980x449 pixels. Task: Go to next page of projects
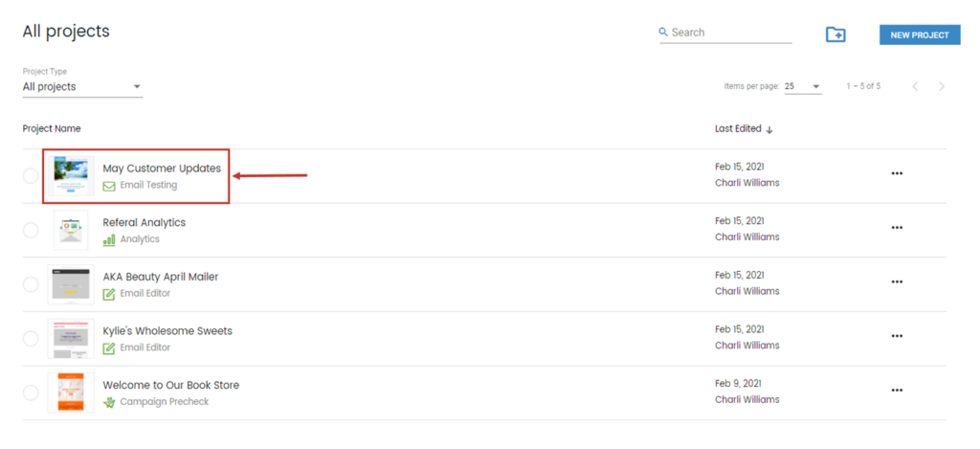[942, 86]
